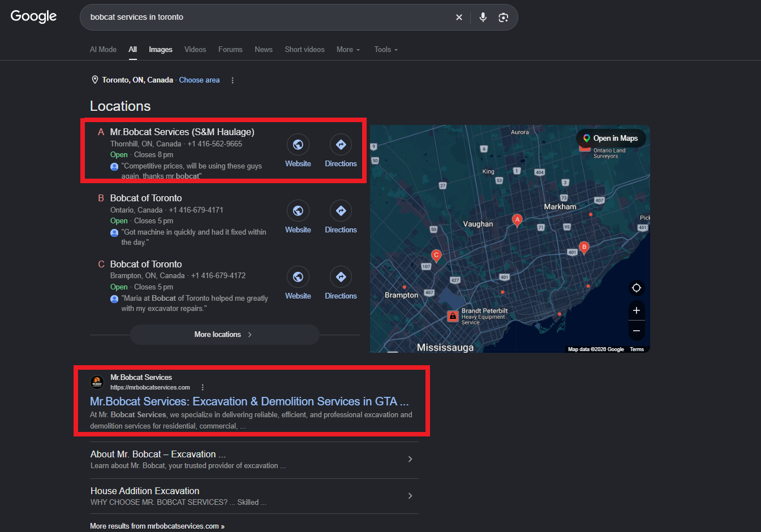The width and height of the screenshot is (761, 532).
Task: Click the Mr.Bobcat Services site favicon
Action: [97, 382]
